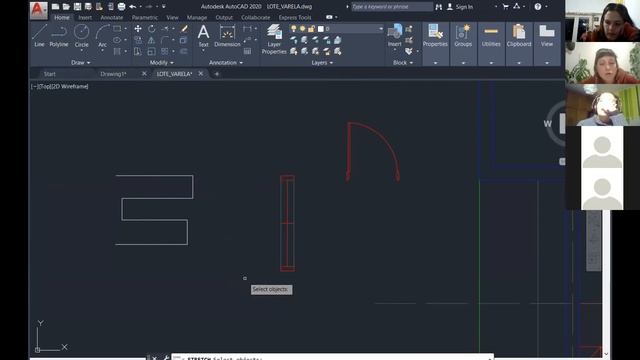Image resolution: width=640 pixels, height=360 pixels.
Task: Expand the Modify panel
Action: [x=162, y=62]
